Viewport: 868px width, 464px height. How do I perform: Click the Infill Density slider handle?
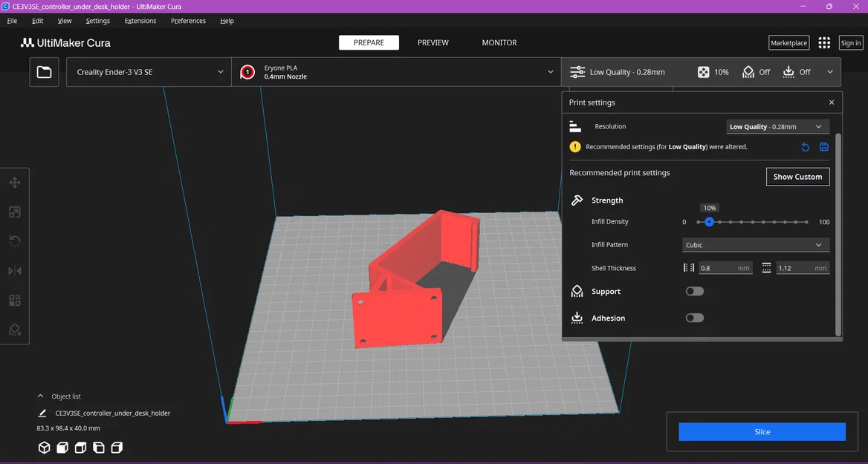pyautogui.click(x=709, y=222)
